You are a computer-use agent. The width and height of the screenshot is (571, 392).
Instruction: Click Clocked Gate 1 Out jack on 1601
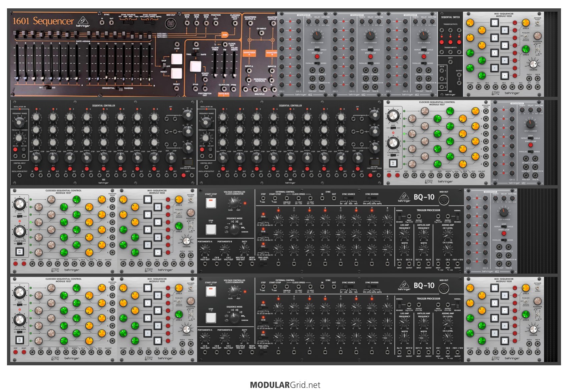235,23
